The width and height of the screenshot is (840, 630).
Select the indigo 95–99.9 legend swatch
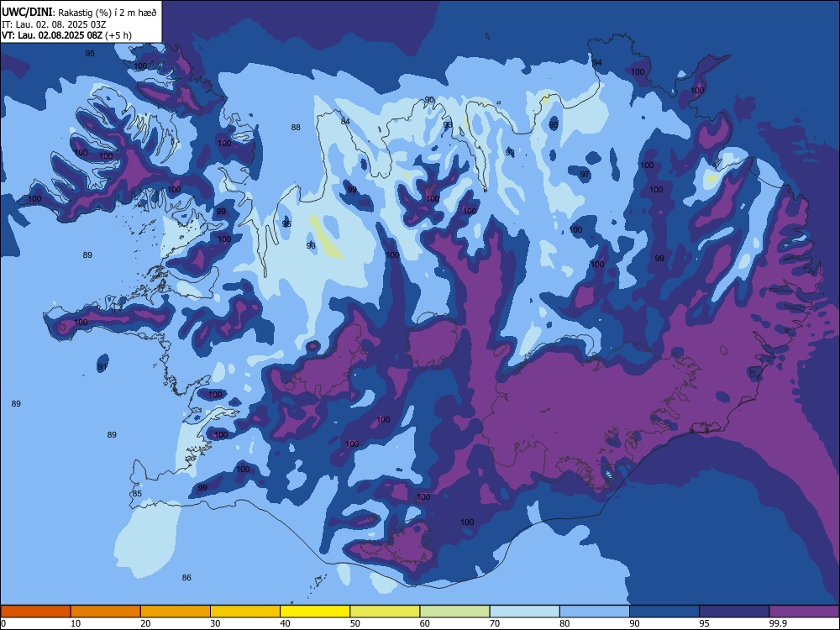point(734,612)
